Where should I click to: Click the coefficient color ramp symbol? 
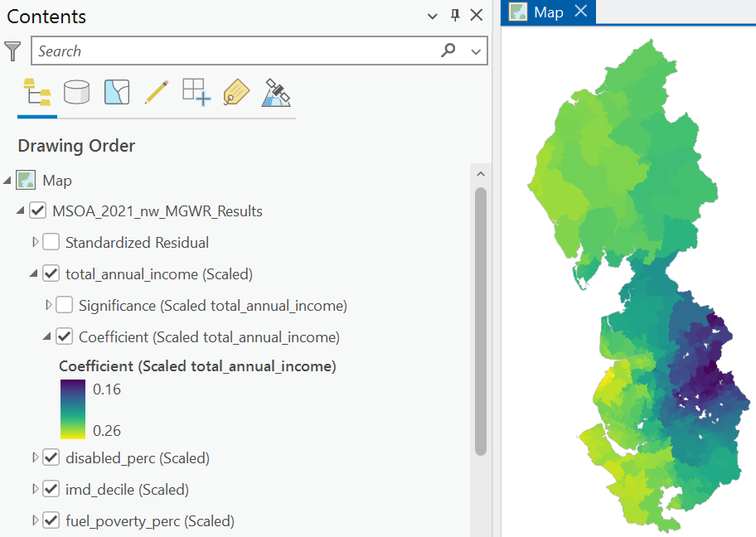[x=73, y=409]
